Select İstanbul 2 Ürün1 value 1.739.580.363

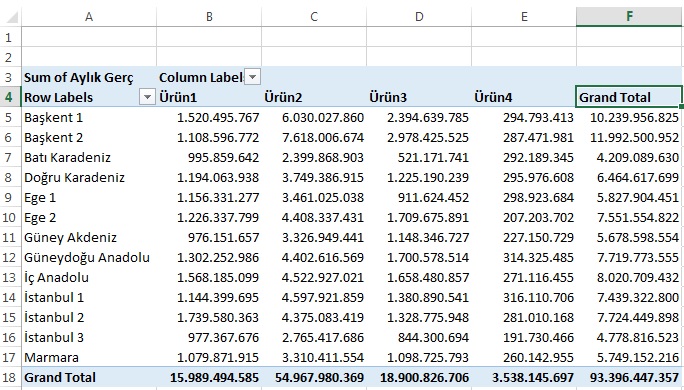[x=209, y=317]
